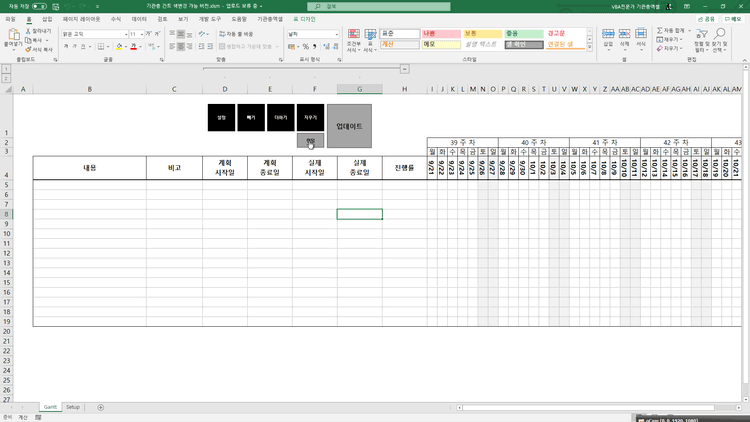Click the Clear (지우기) eraser in ribbon
The height and width of the screenshot is (422, 750).
(660, 48)
